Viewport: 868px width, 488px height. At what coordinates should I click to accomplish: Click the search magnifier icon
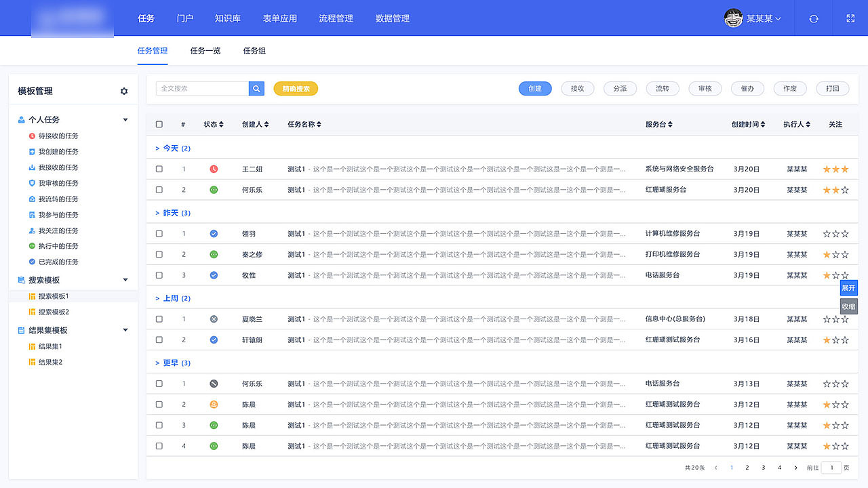(256, 89)
